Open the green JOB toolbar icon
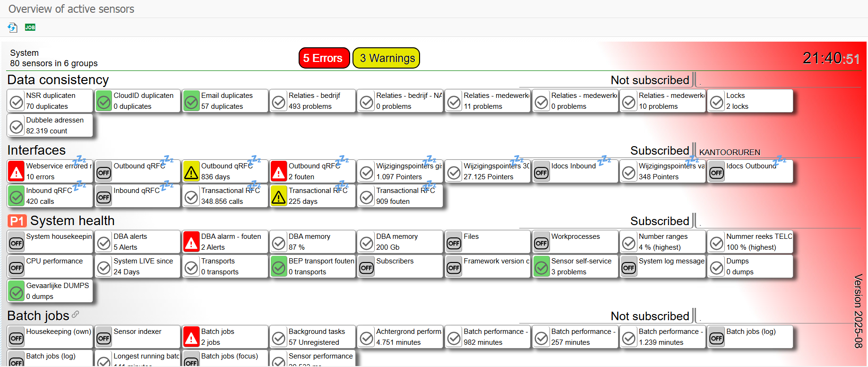Screen dimensions: 868x367 click(30, 27)
